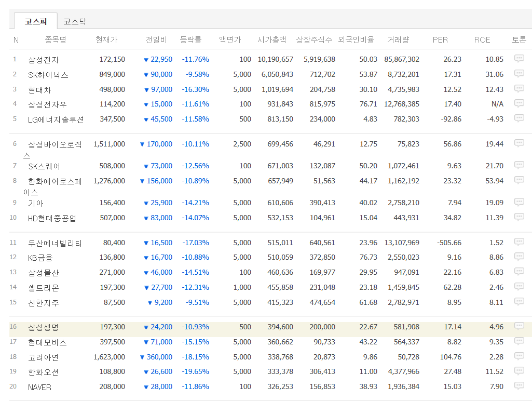Click the 등락률 column header
The image size is (532, 401).
click(x=190, y=39)
